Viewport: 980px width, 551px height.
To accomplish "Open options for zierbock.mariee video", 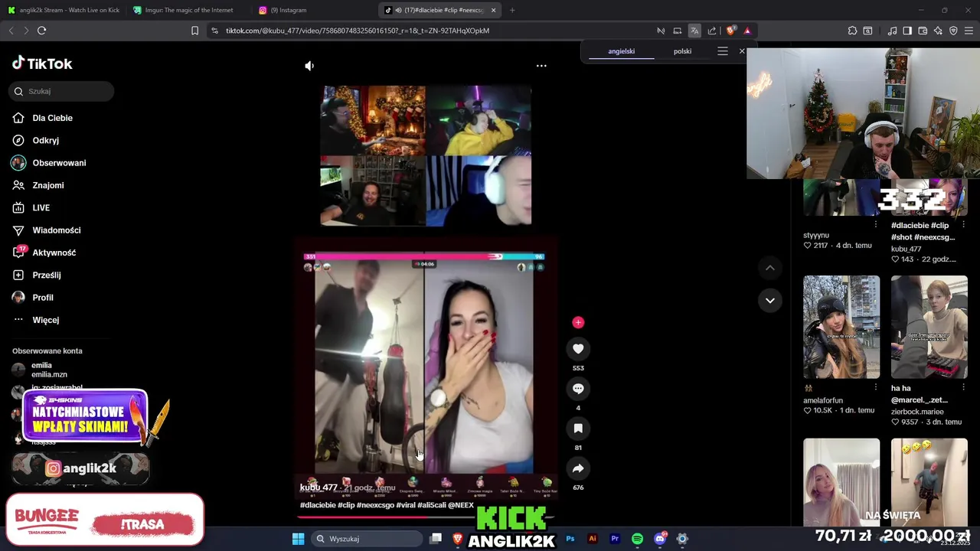I will point(963,388).
